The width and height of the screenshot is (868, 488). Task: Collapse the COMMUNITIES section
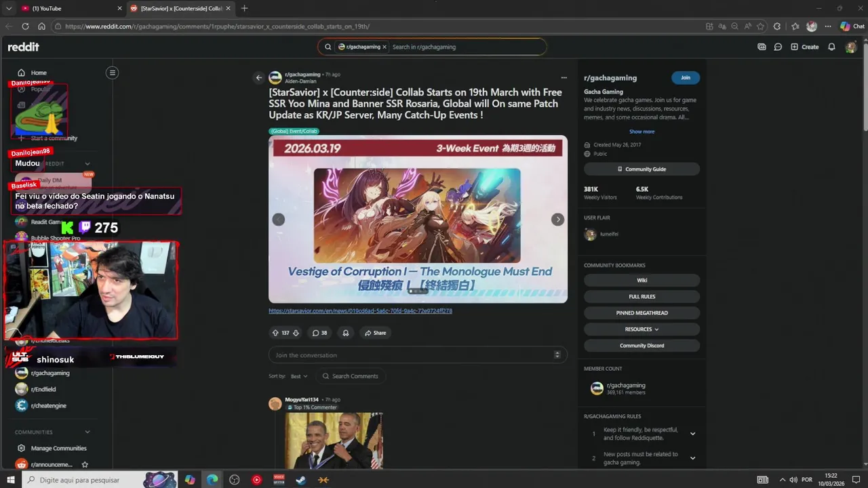87,432
